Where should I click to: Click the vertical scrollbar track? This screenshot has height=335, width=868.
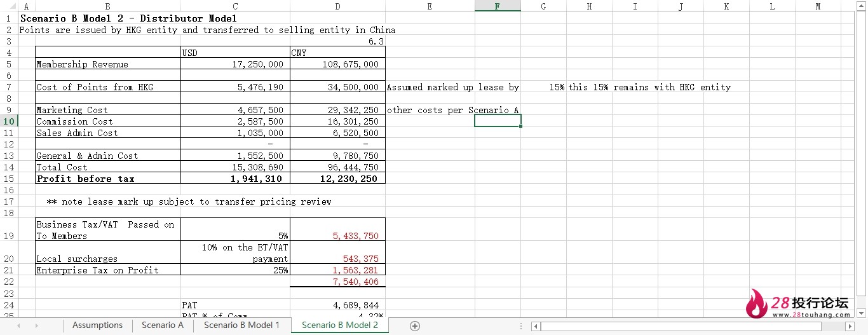click(x=862, y=159)
